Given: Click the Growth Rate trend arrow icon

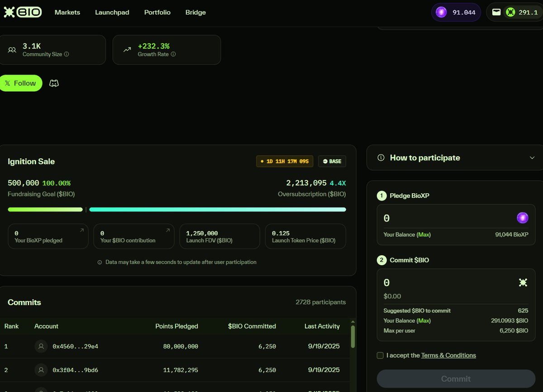Looking at the screenshot, I should 127,50.
